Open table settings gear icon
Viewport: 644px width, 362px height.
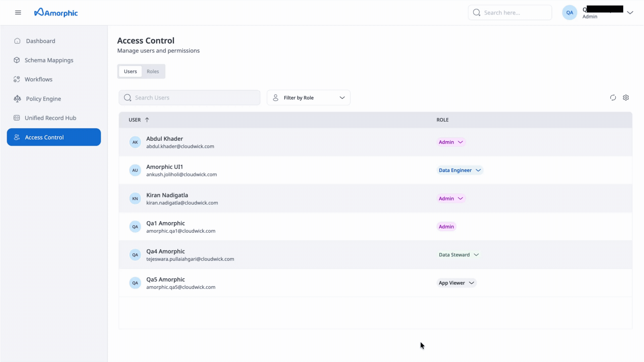click(x=626, y=98)
